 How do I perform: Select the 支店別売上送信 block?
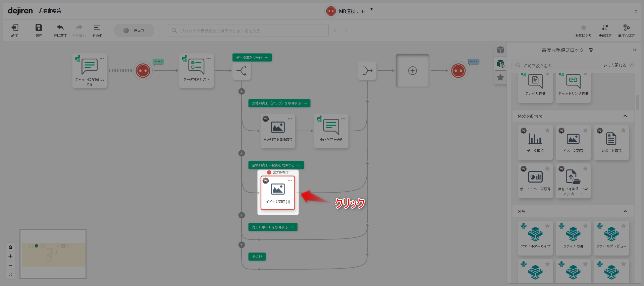pyautogui.click(x=331, y=131)
